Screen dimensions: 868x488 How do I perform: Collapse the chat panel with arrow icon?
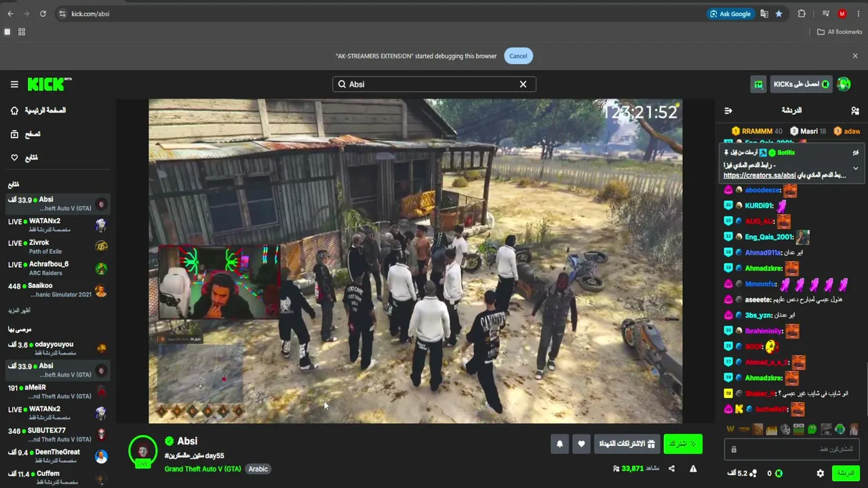pos(728,110)
